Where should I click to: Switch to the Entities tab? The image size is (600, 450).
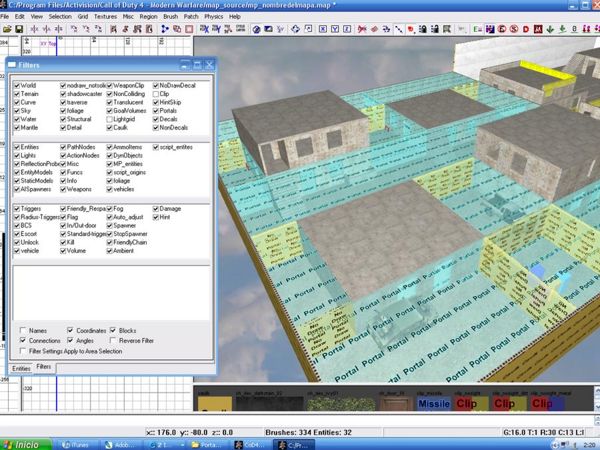coord(21,368)
